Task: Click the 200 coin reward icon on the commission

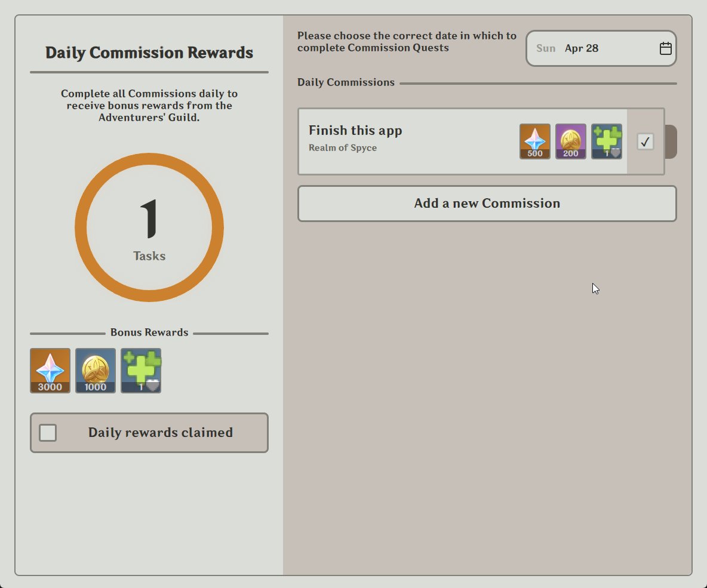Action: click(x=570, y=141)
